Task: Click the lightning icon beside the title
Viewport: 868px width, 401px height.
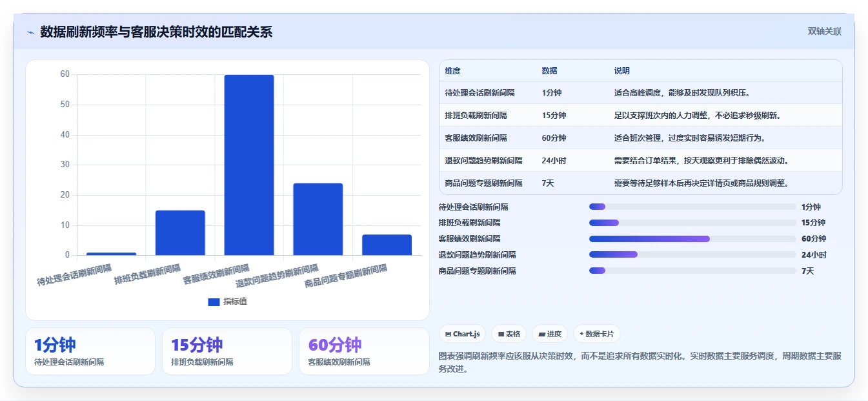Action: pyautogui.click(x=30, y=32)
